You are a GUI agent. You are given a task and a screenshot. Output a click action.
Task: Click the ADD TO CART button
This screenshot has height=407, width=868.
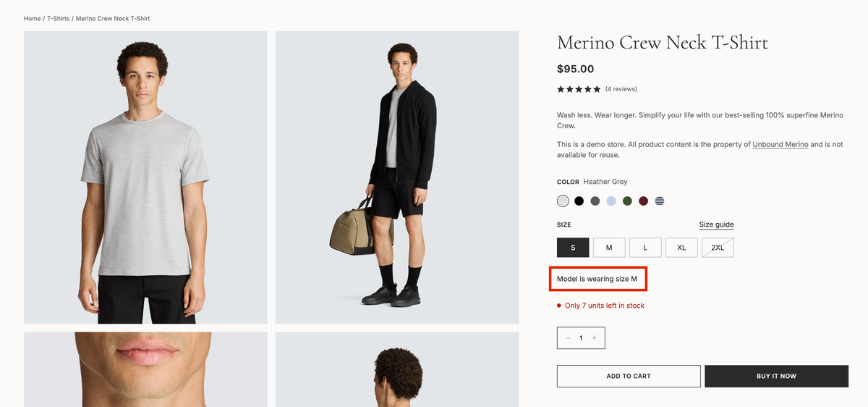coord(629,376)
